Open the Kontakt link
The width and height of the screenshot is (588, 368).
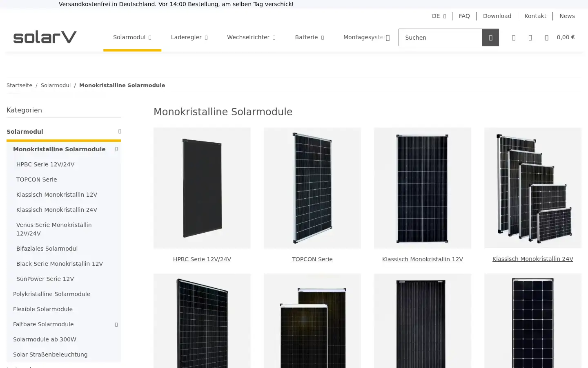click(x=535, y=16)
